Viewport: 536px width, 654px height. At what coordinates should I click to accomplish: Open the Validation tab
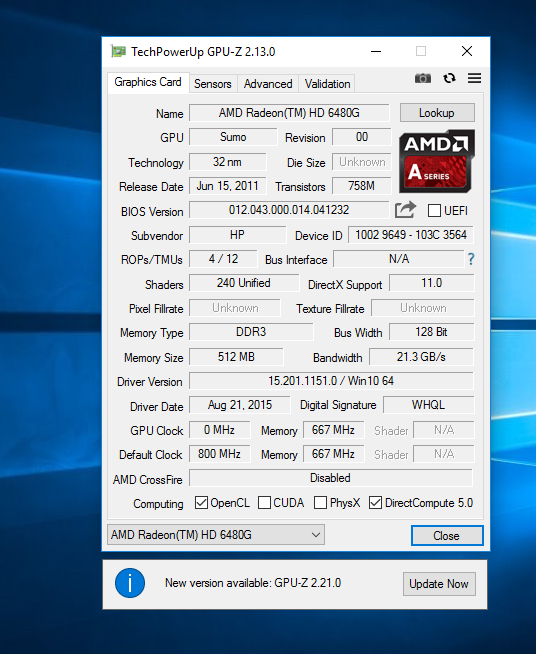327,84
